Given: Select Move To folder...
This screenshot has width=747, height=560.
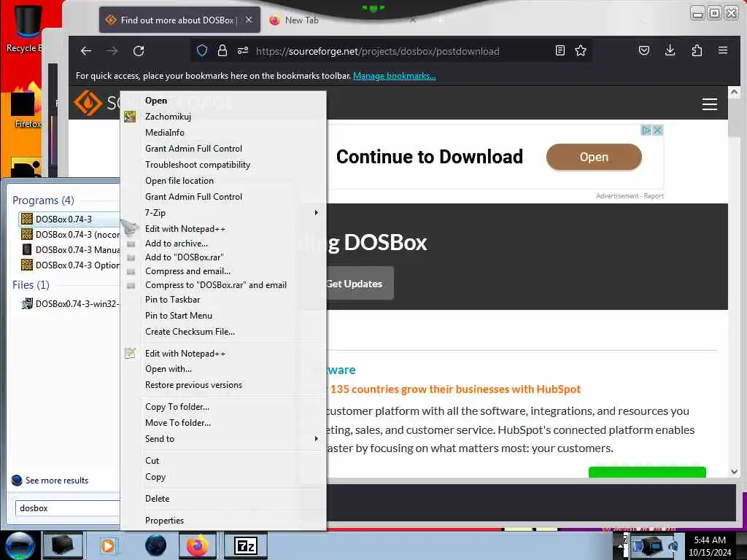Looking at the screenshot, I should click(x=178, y=422).
